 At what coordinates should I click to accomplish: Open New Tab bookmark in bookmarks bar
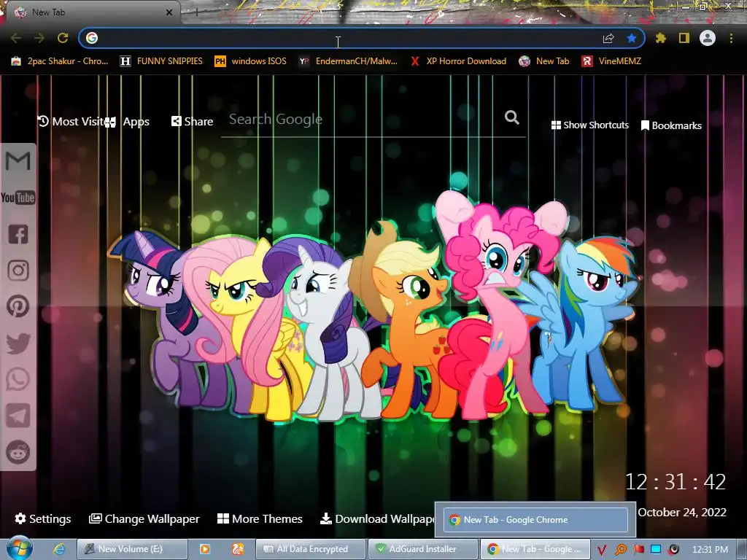pos(544,61)
